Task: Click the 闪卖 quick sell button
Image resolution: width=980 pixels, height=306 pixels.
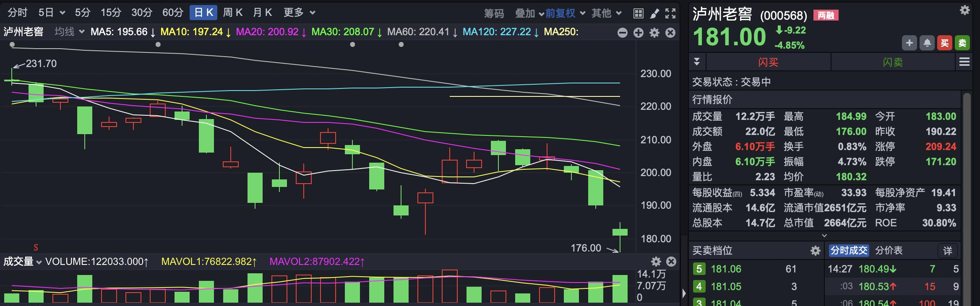Action: [893, 62]
